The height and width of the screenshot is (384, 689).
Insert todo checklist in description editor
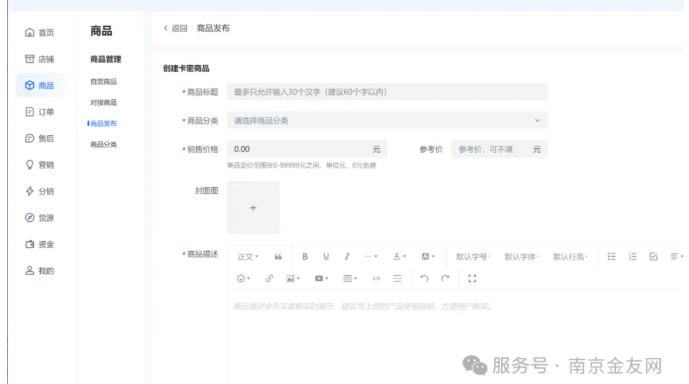click(x=653, y=257)
